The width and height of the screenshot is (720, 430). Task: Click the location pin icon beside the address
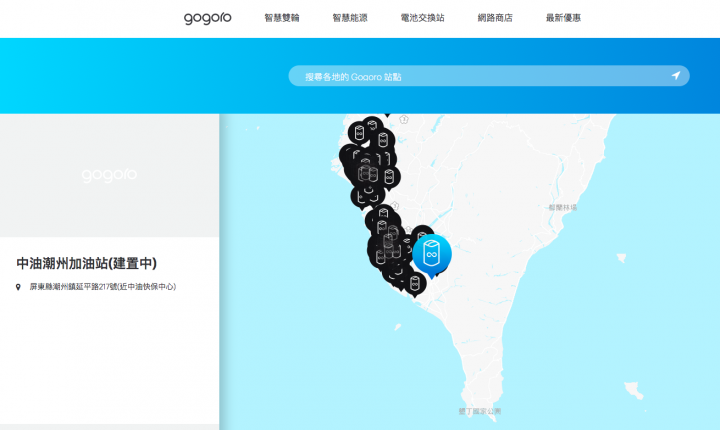tap(18, 287)
